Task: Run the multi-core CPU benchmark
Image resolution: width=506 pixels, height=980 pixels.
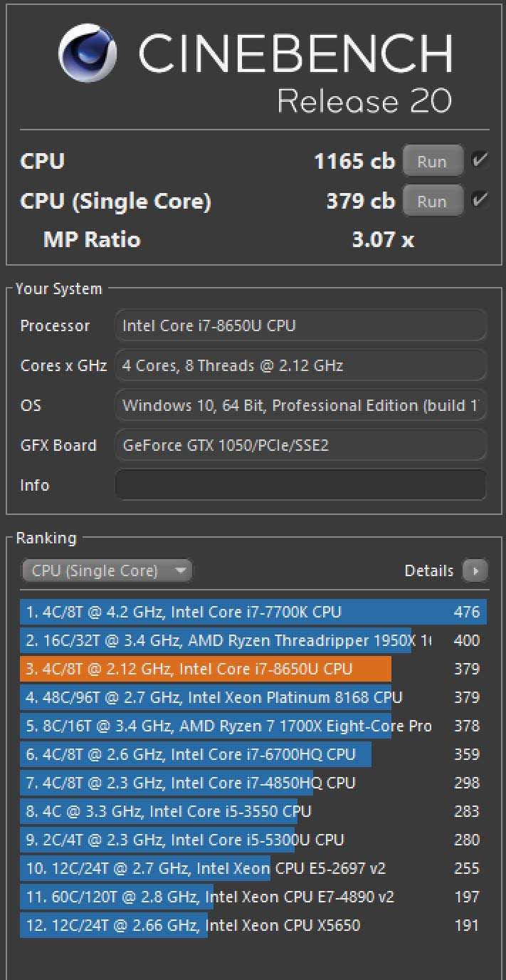Action: click(x=433, y=161)
